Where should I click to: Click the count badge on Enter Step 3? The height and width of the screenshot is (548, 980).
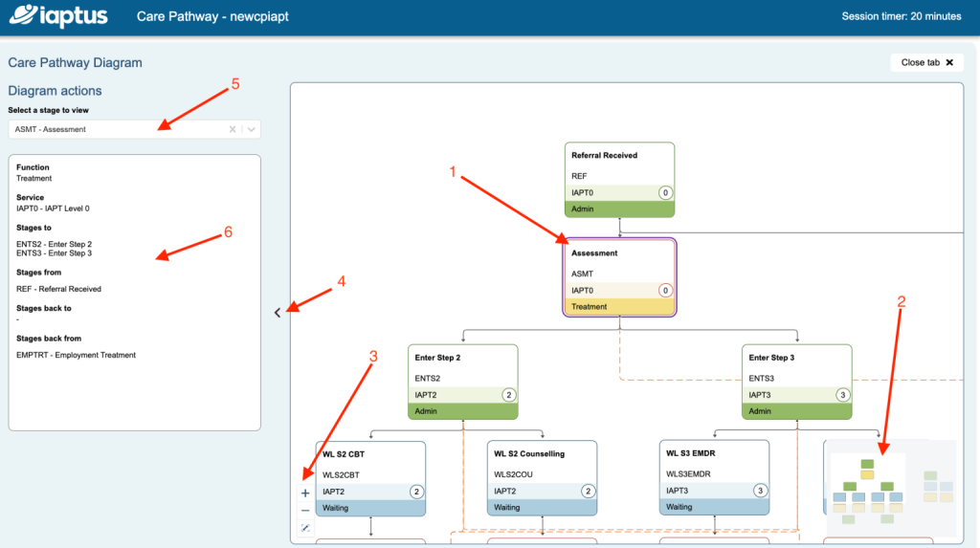[x=842, y=394]
